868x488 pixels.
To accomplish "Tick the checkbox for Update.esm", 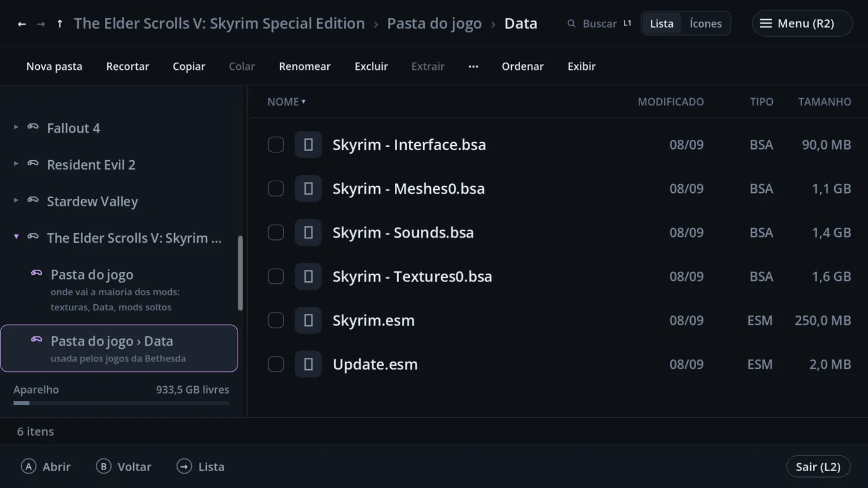I will coord(275,364).
